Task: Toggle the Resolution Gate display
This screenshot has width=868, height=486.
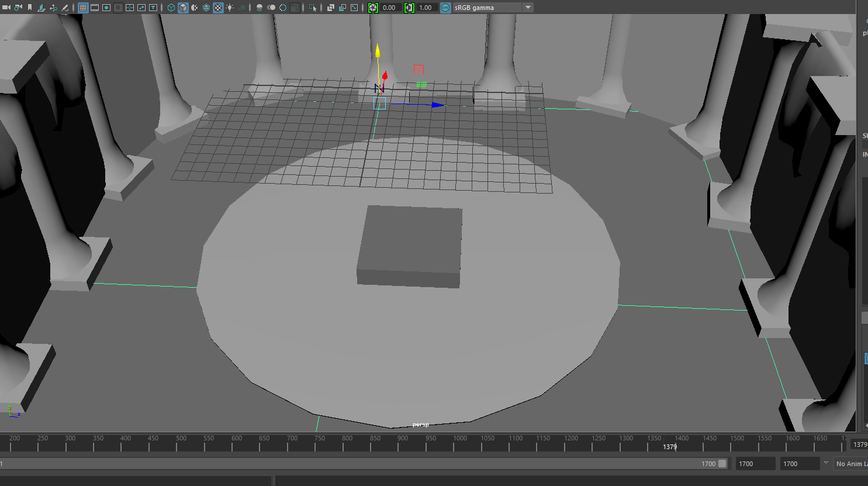Action: tap(106, 8)
